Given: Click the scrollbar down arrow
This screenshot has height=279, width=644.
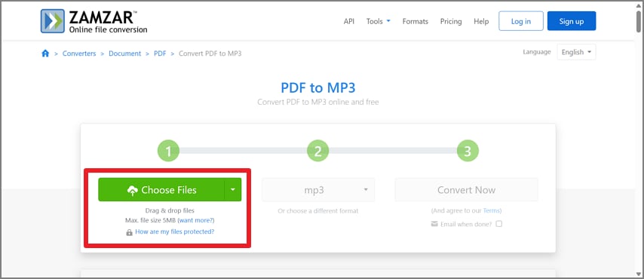Looking at the screenshot, I should (639, 274).
